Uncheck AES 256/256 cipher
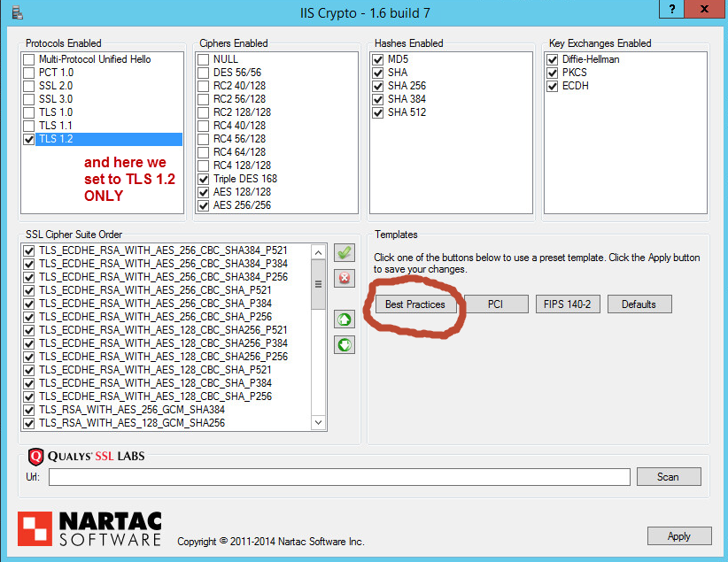 click(x=203, y=205)
